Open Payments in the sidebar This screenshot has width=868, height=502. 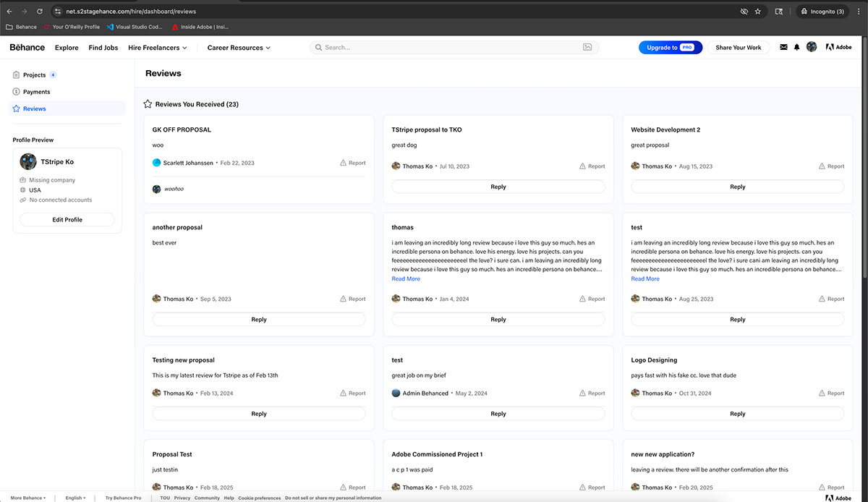36,92
